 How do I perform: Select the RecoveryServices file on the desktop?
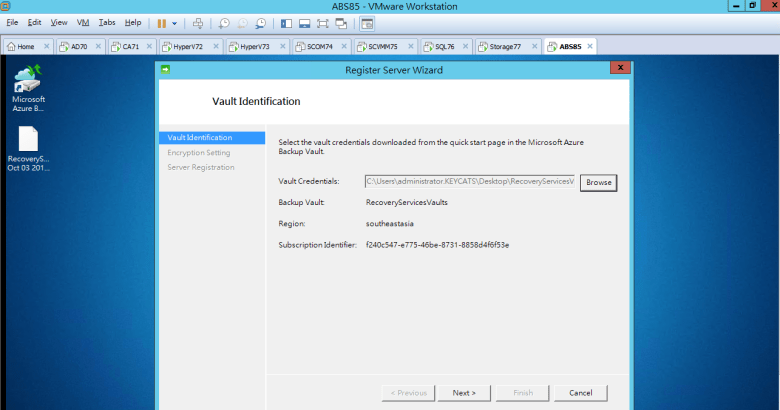click(x=28, y=148)
